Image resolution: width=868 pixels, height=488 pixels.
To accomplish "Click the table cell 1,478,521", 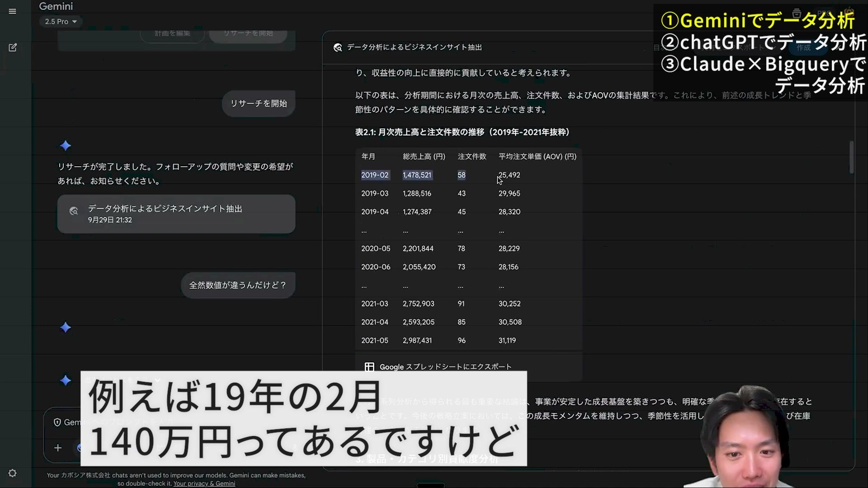I will [417, 175].
